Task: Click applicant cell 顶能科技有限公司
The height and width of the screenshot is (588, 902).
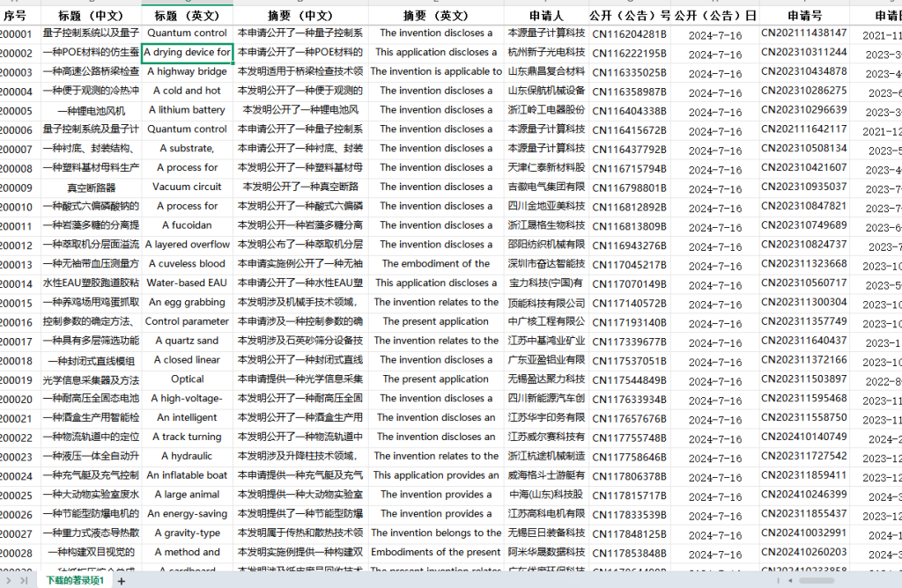Action: 546,302
